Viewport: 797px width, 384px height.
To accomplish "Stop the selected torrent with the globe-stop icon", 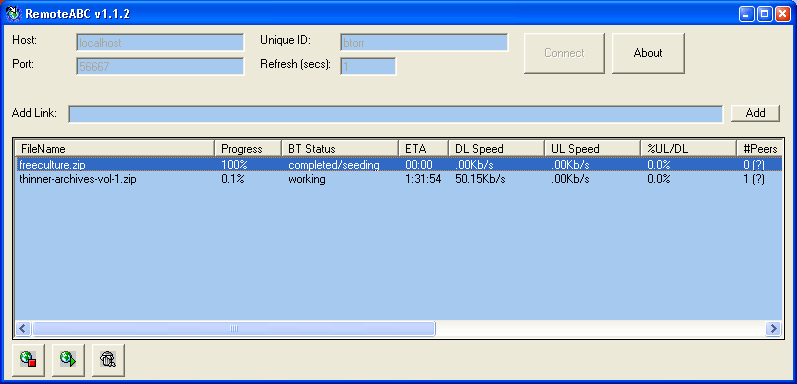I will [28, 360].
